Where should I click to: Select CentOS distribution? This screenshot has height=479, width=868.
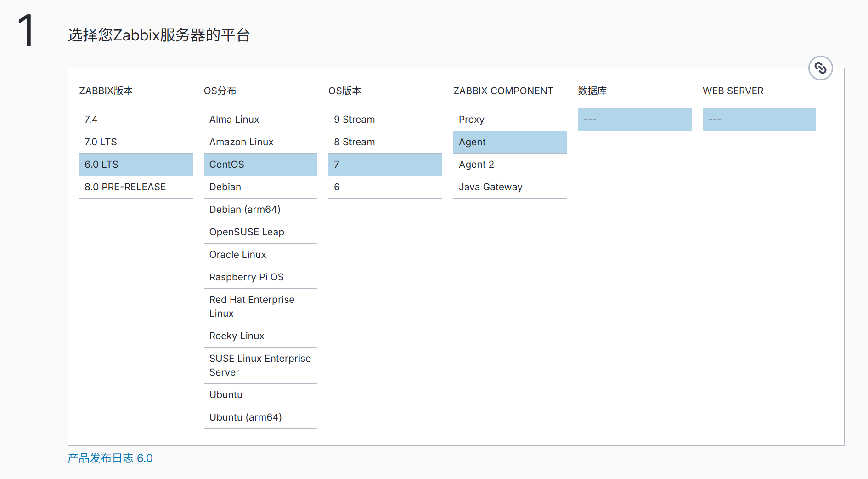pos(260,165)
